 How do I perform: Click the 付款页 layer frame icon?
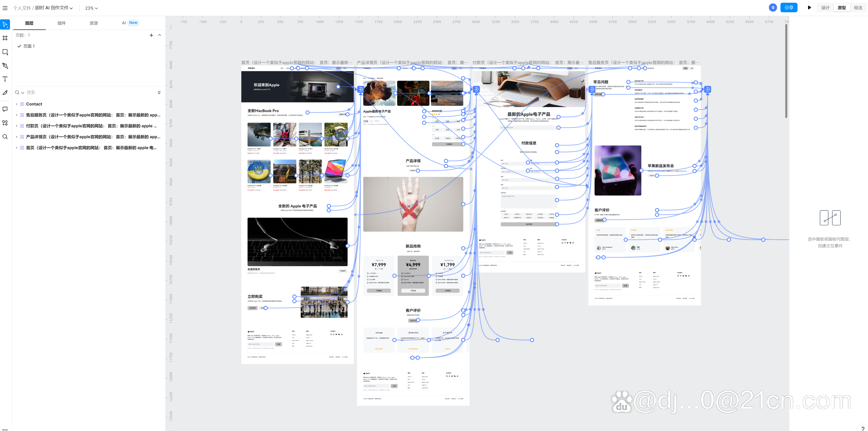(x=22, y=126)
